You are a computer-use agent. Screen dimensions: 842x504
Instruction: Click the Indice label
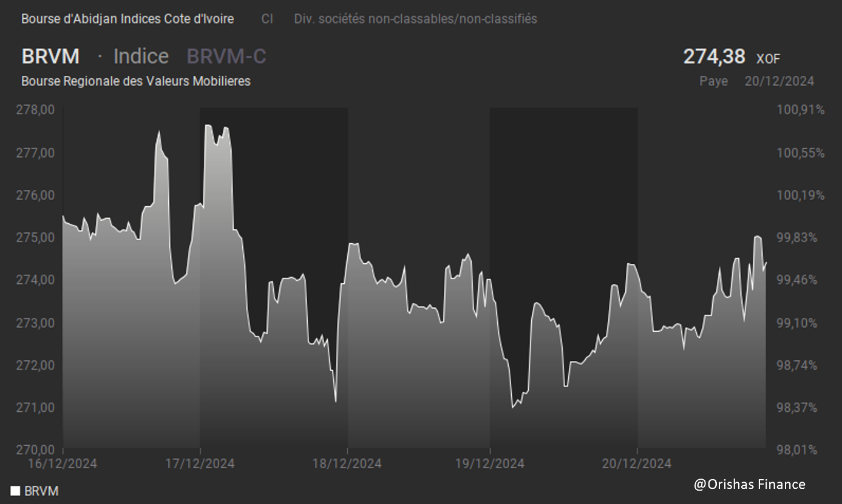(141, 56)
